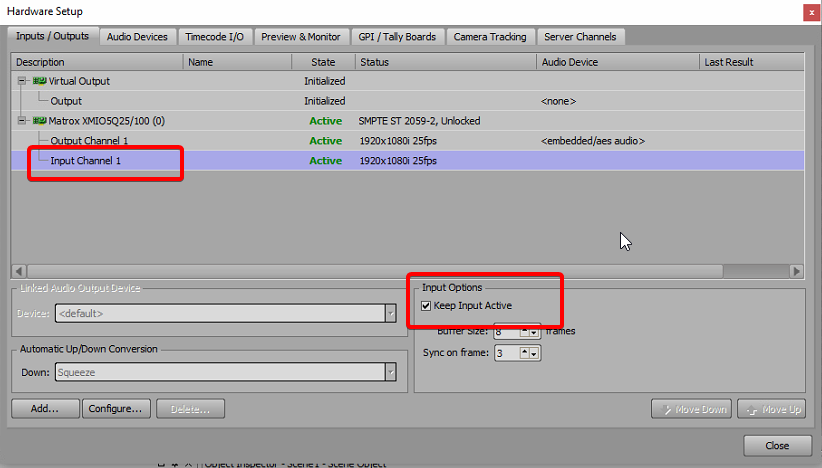Decrease the Sync on frame value
Viewport: 822px width, 468px height.
(x=534, y=353)
